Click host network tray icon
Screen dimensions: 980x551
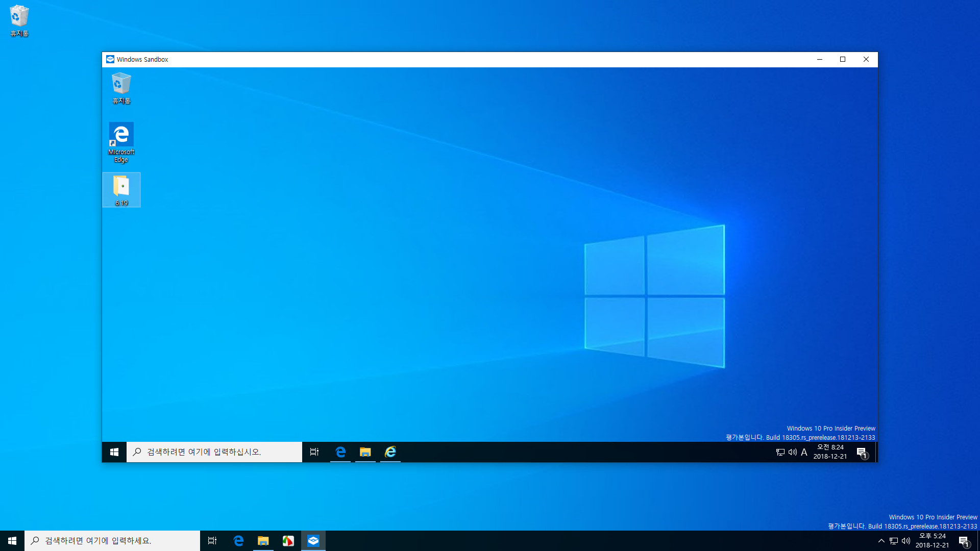coord(894,541)
